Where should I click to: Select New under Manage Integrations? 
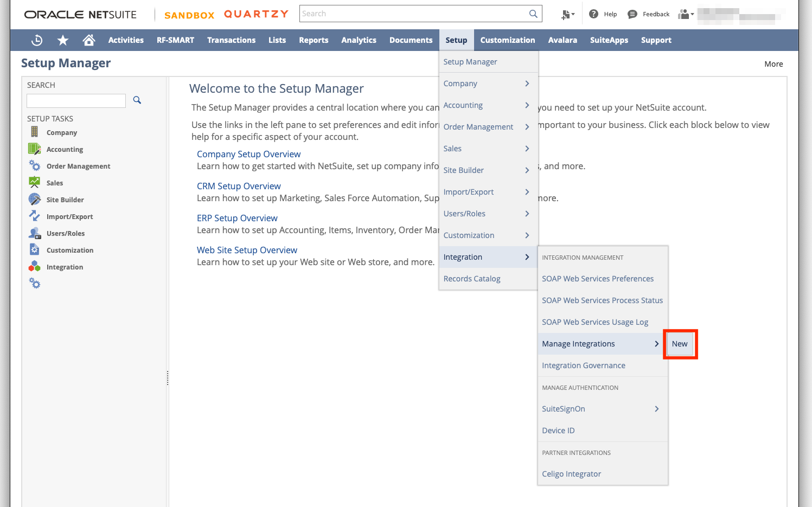click(680, 344)
